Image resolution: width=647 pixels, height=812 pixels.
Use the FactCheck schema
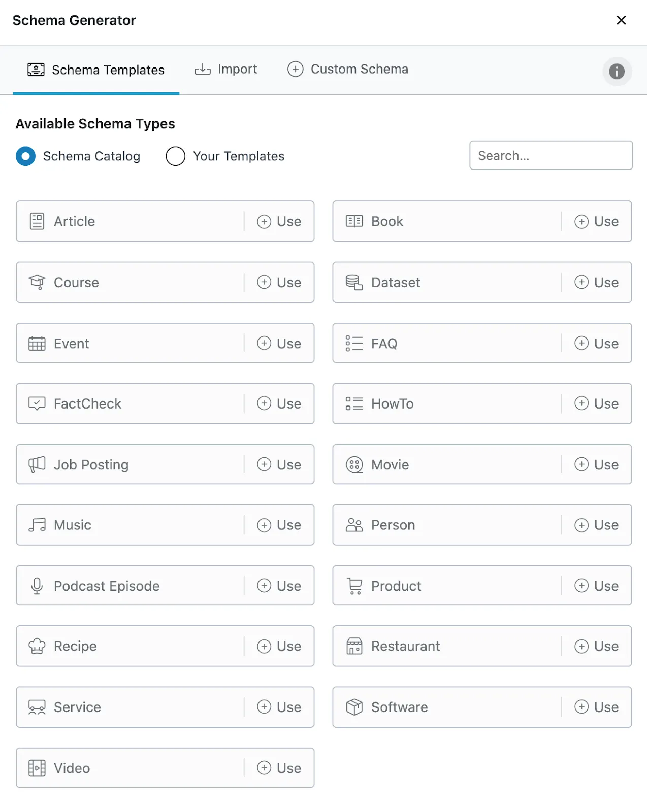click(279, 403)
